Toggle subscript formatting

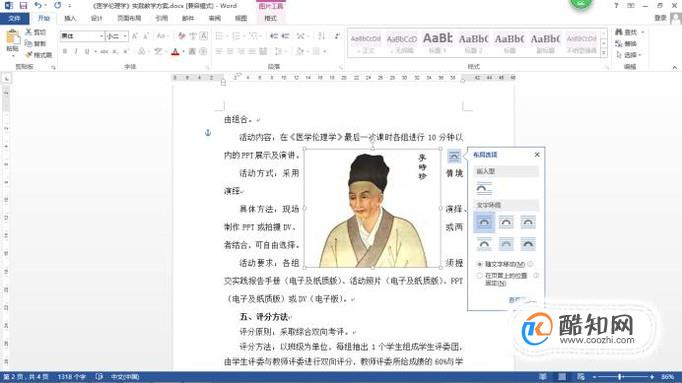coord(115,52)
